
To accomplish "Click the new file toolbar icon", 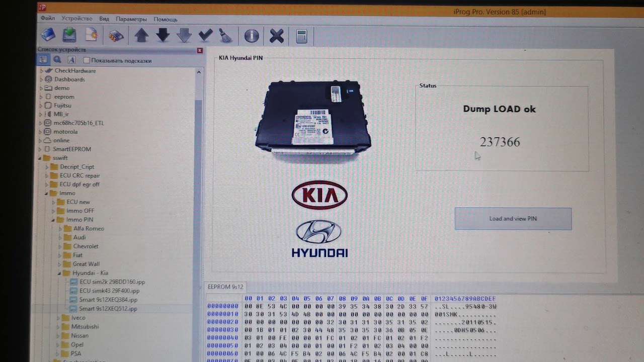I will pyautogui.click(x=91, y=35).
